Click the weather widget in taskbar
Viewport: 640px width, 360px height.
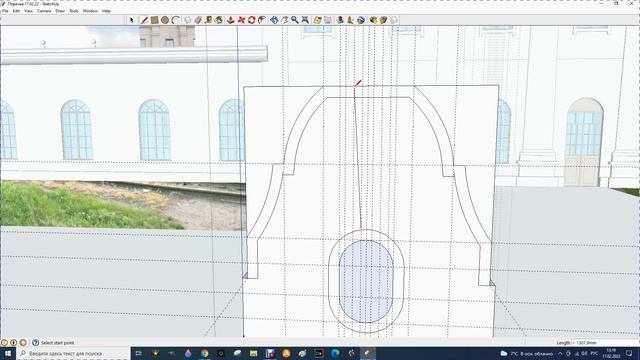point(526,353)
